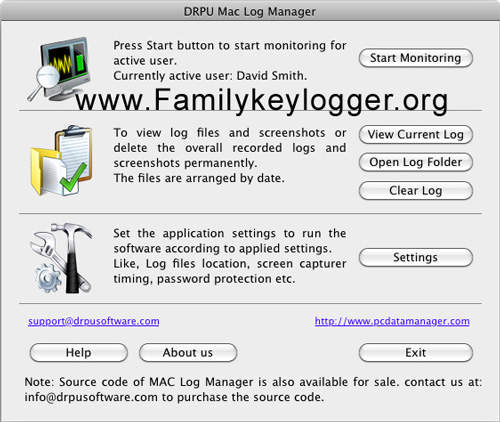
Task: Start monitoring the active user
Action: coord(416,58)
